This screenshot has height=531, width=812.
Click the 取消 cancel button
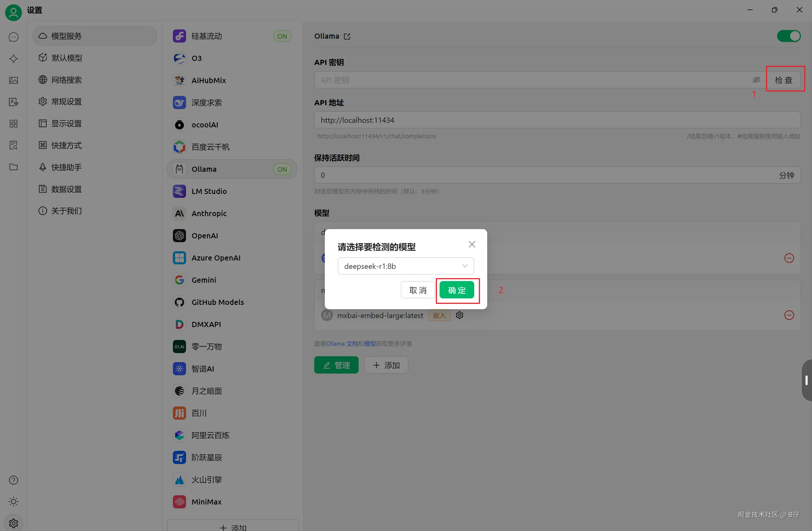[x=418, y=290]
